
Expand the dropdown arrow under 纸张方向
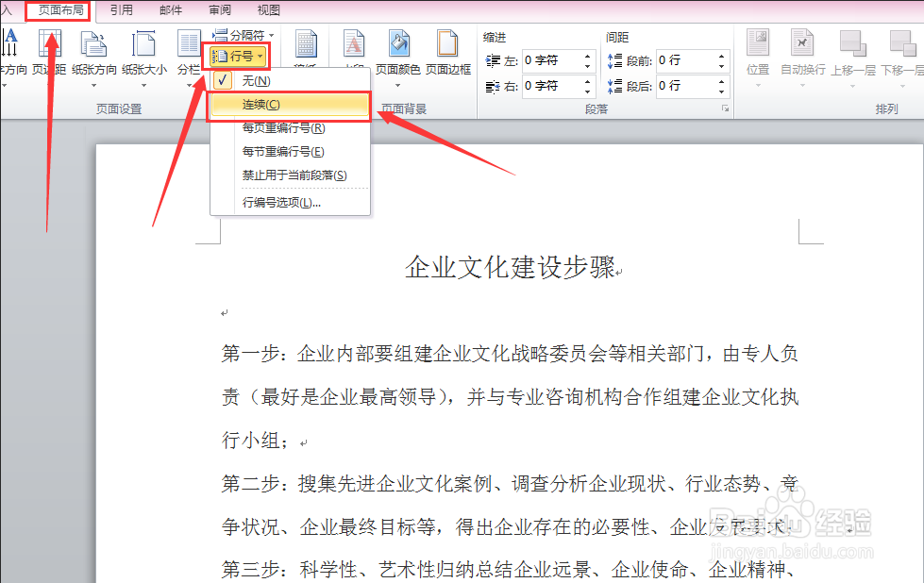point(94,86)
